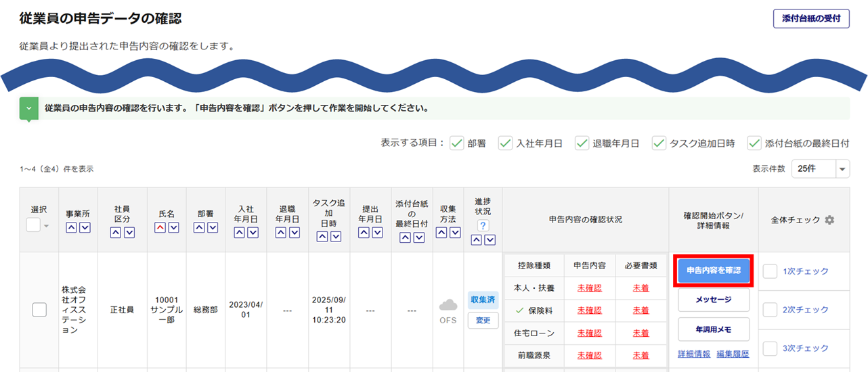Open the 全体チェック gear settings icon
The image size is (868, 372).
pyautogui.click(x=829, y=220)
